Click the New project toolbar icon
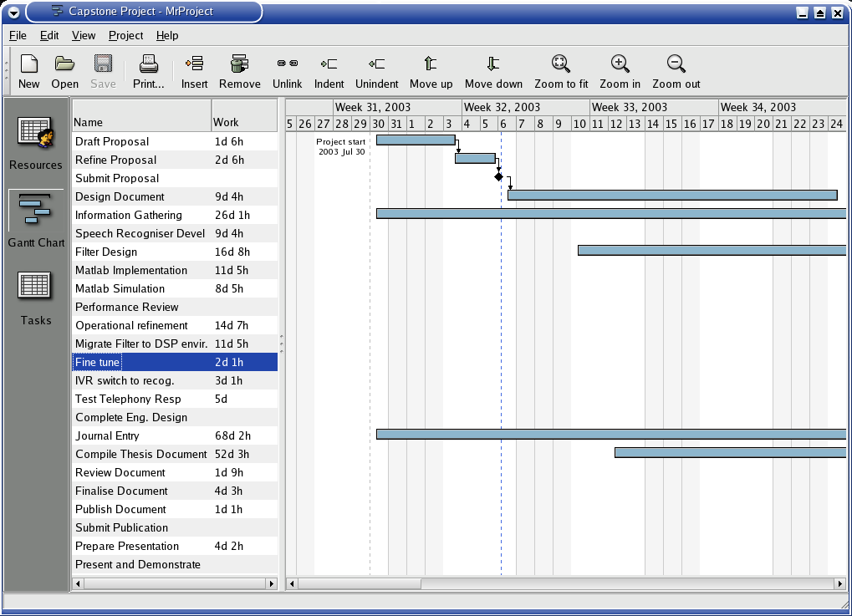 point(28,71)
